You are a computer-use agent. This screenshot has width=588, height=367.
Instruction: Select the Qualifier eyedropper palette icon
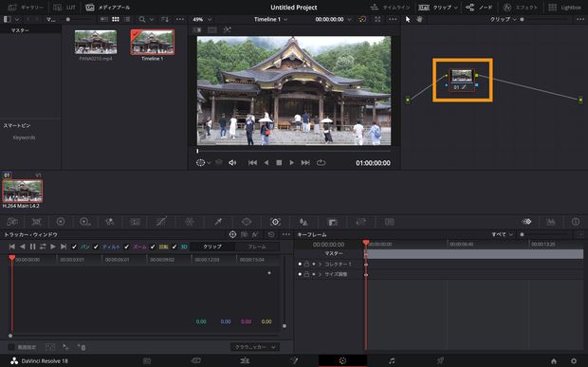[218, 222]
